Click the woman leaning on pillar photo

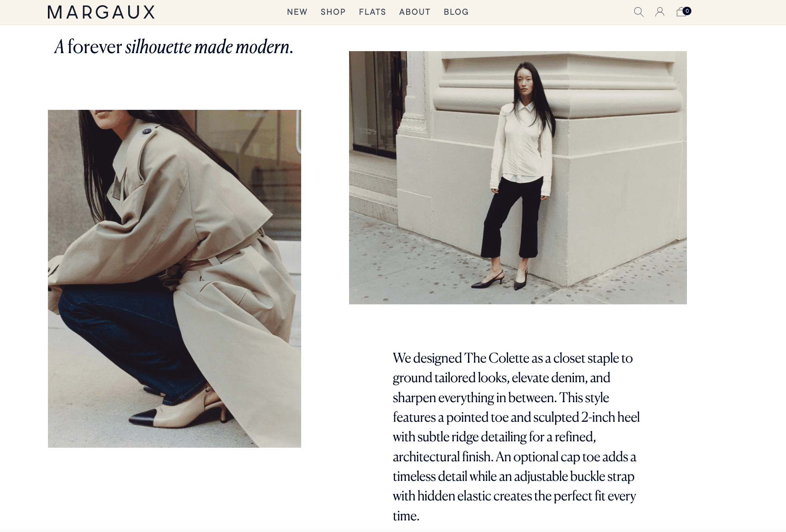coord(518,177)
